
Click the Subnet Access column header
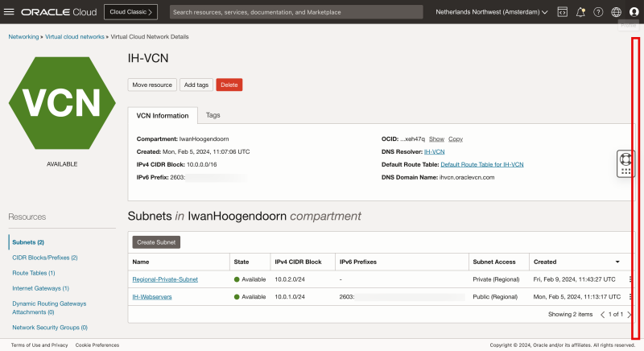(x=494, y=262)
